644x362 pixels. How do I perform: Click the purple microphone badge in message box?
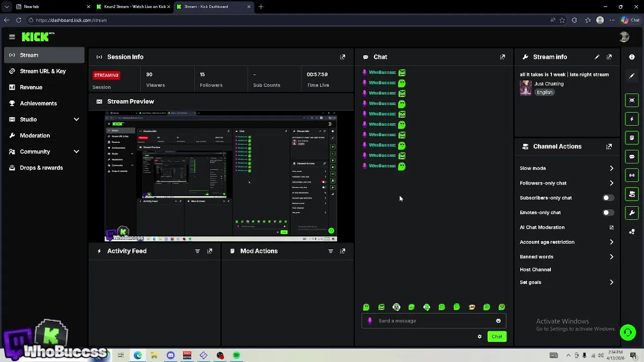coord(370,321)
